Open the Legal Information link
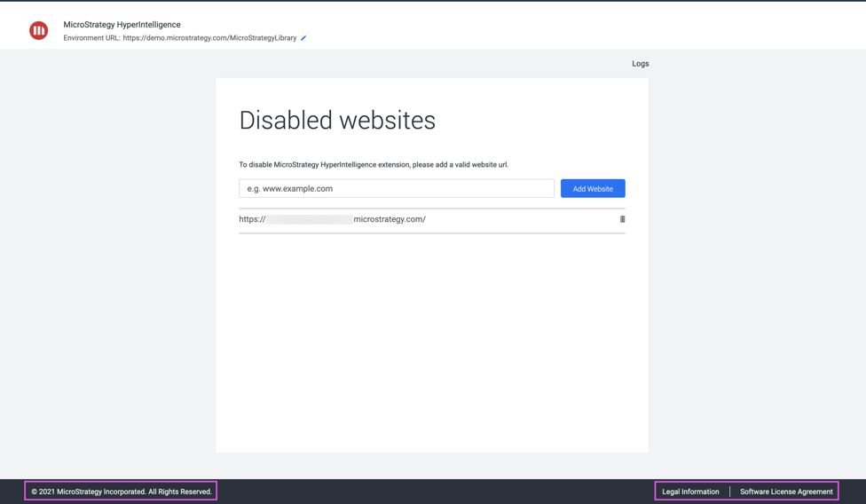 pyautogui.click(x=690, y=492)
